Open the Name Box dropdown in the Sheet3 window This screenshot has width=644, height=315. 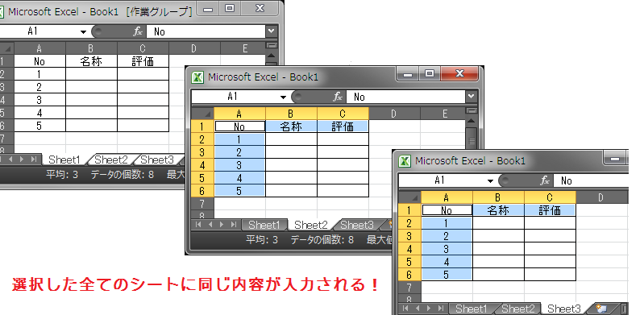pos(490,180)
